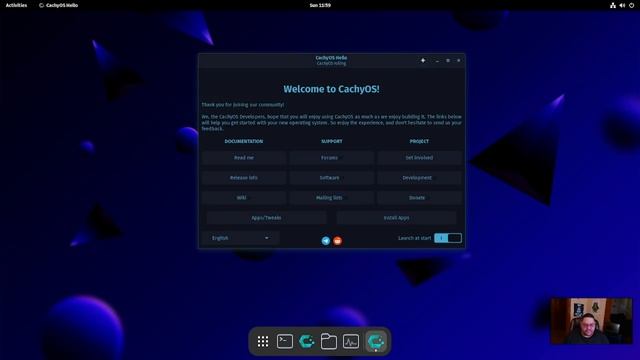Close the CachyOS Hello window

459,60
